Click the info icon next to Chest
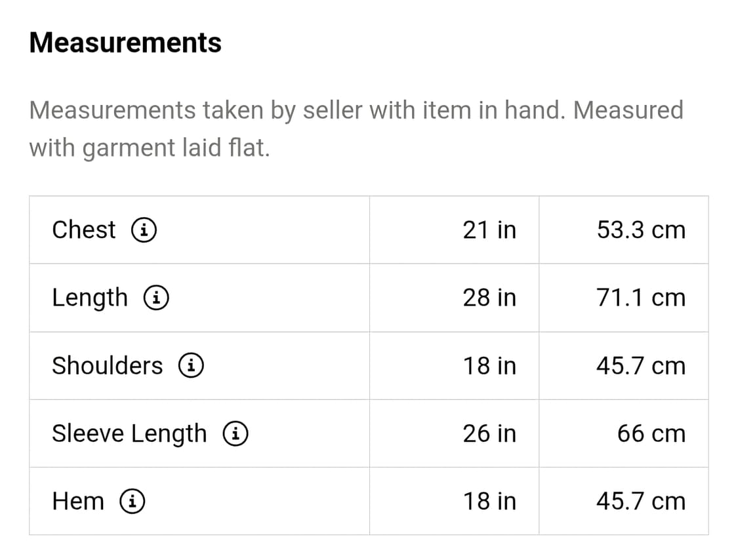This screenshot has height=560, width=738. 144,230
